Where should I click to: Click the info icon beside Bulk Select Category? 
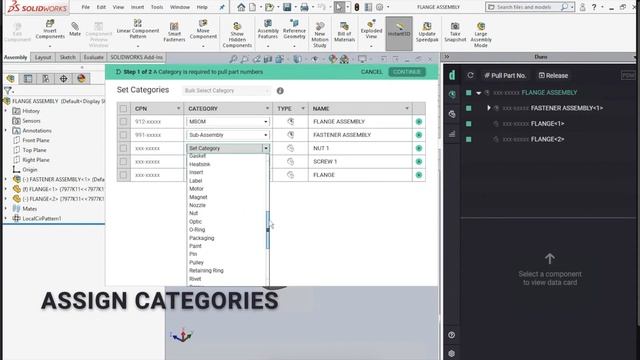coord(280,91)
